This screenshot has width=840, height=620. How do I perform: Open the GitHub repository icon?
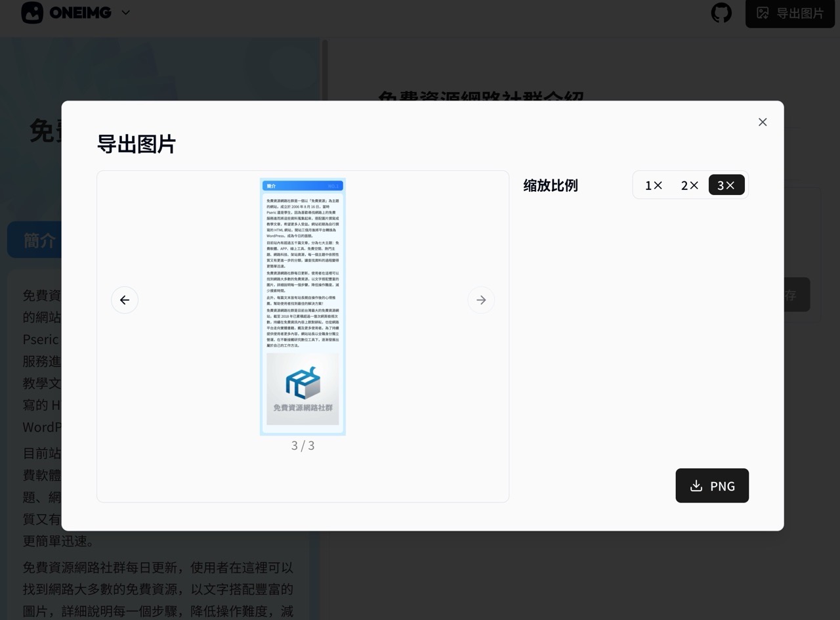(721, 13)
